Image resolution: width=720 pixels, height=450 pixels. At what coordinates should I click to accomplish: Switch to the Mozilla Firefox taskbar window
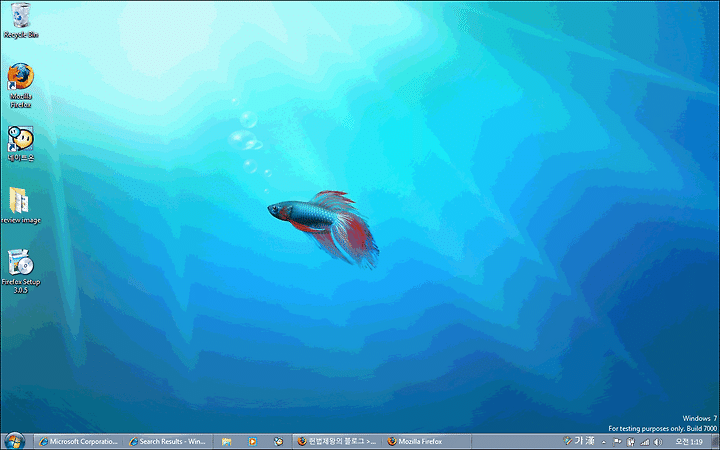[x=427, y=442]
